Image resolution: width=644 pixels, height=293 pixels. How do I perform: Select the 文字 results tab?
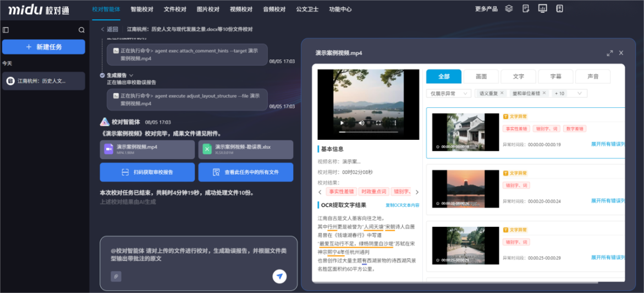point(518,77)
